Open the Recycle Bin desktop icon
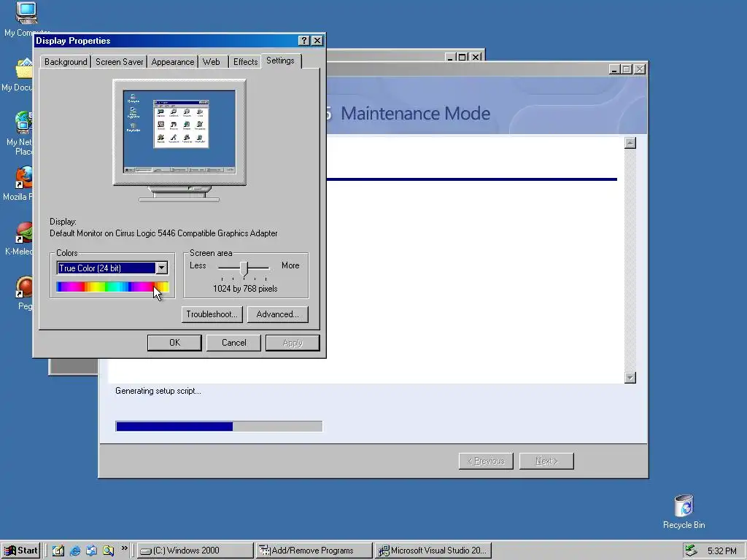 [x=684, y=511]
